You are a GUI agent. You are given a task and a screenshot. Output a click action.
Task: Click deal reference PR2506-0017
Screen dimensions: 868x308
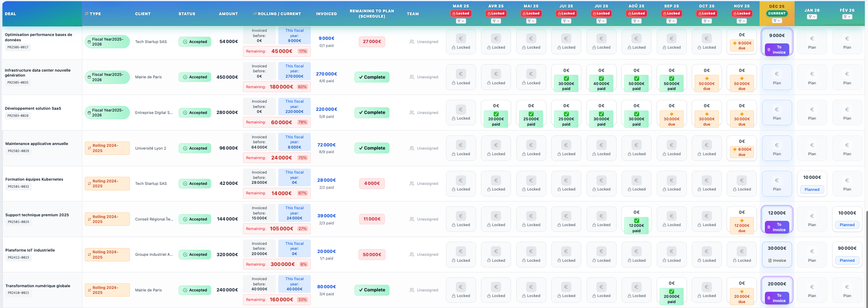[x=18, y=47]
